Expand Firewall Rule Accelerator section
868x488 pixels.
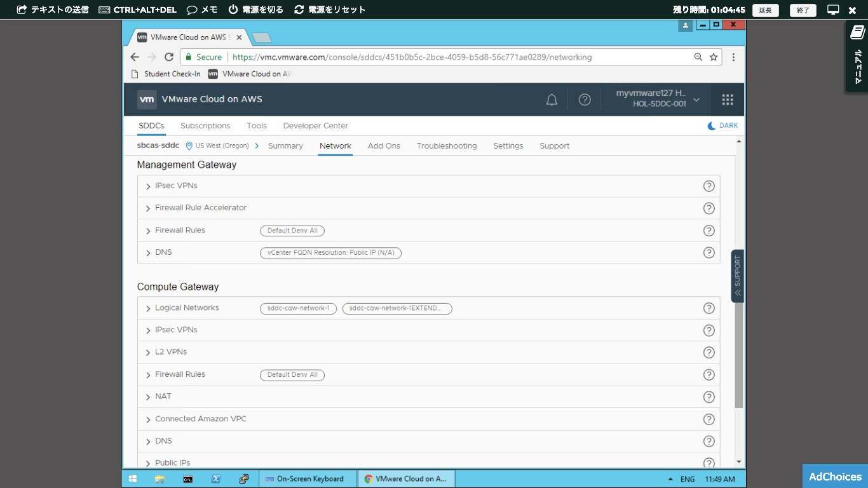click(x=148, y=208)
